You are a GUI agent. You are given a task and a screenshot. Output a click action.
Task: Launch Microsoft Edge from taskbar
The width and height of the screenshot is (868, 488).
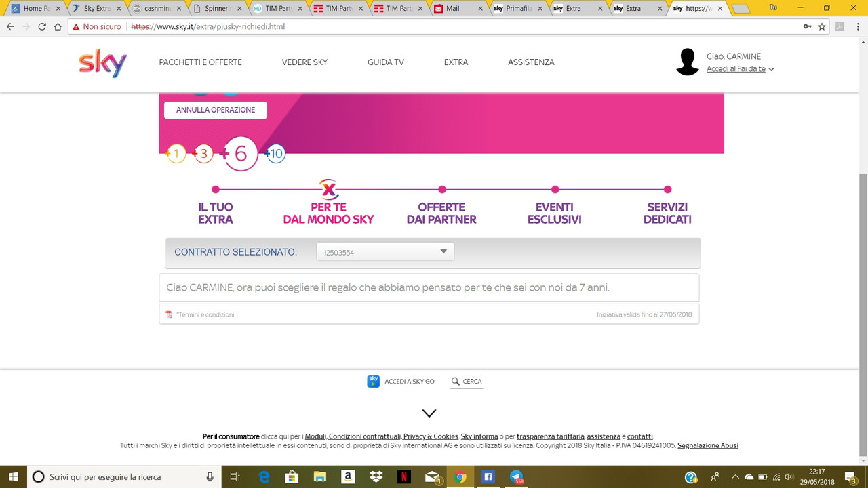click(264, 476)
